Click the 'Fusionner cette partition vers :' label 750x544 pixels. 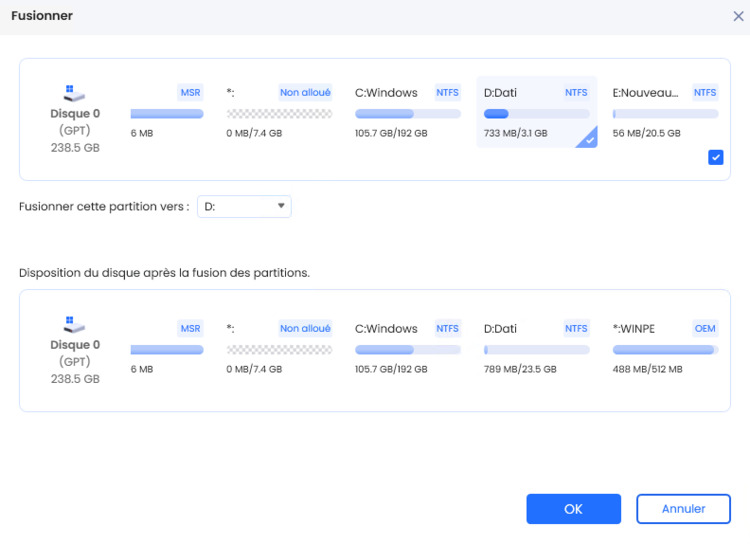[x=104, y=207]
